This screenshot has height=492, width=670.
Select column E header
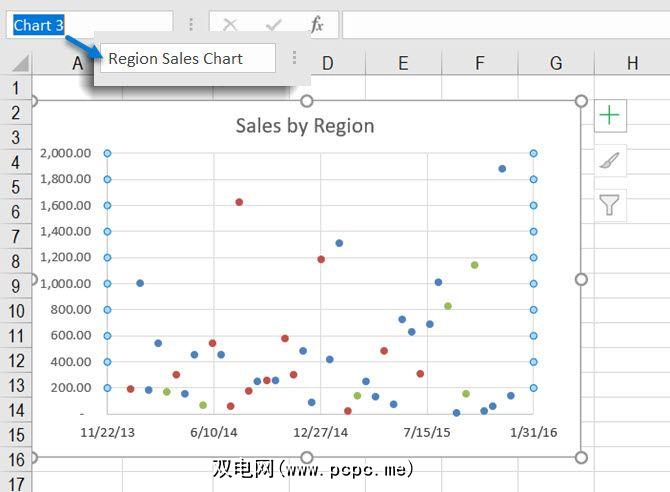click(x=403, y=63)
